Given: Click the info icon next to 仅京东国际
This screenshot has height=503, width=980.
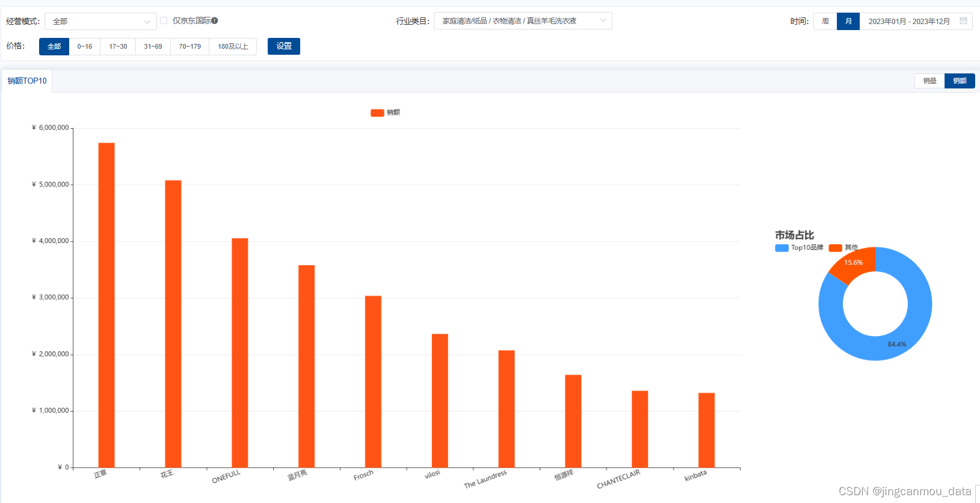Looking at the screenshot, I should coord(215,20).
